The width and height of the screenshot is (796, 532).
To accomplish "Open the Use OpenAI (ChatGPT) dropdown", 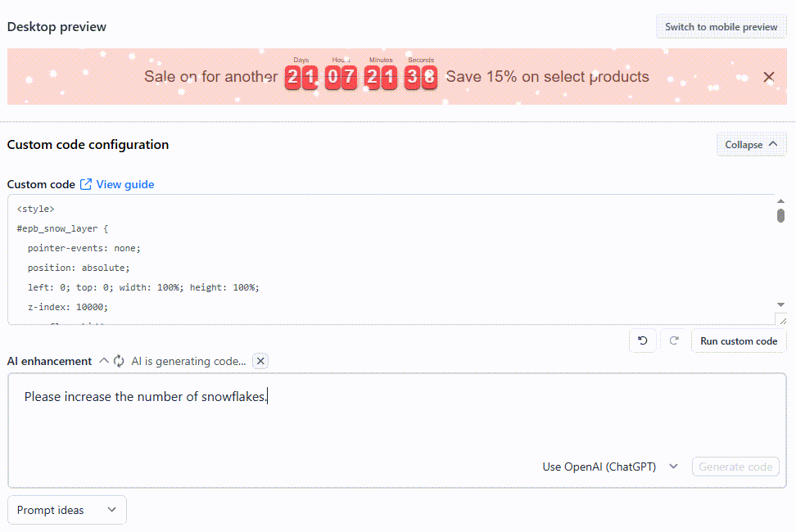I will pos(610,467).
